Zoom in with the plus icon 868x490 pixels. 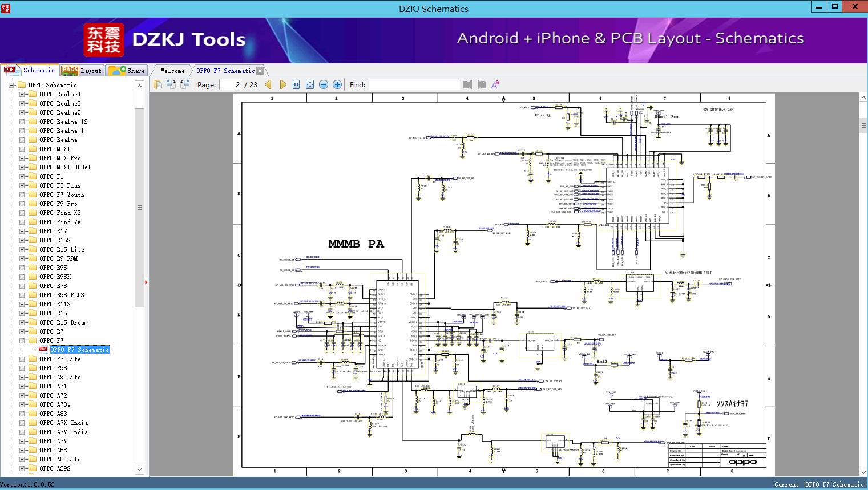(337, 84)
